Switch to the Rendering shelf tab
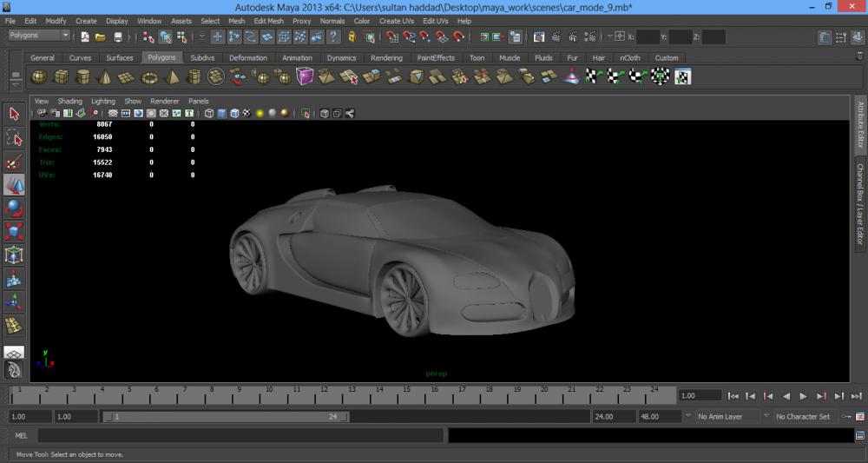This screenshot has height=463, width=868. pos(386,58)
